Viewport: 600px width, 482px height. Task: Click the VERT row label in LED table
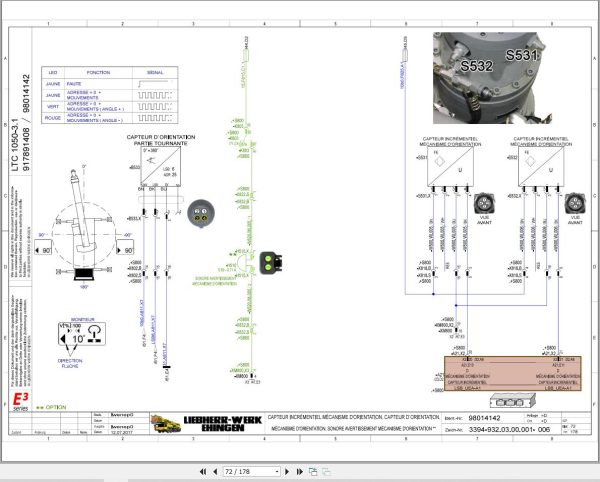coord(53,107)
